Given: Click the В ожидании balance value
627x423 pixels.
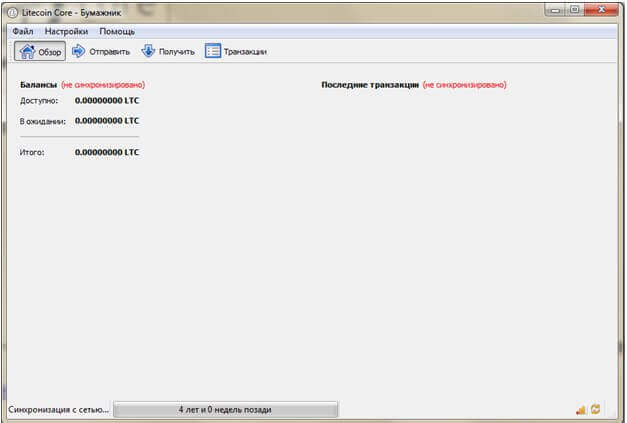Looking at the screenshot, I should coord(107,121).
